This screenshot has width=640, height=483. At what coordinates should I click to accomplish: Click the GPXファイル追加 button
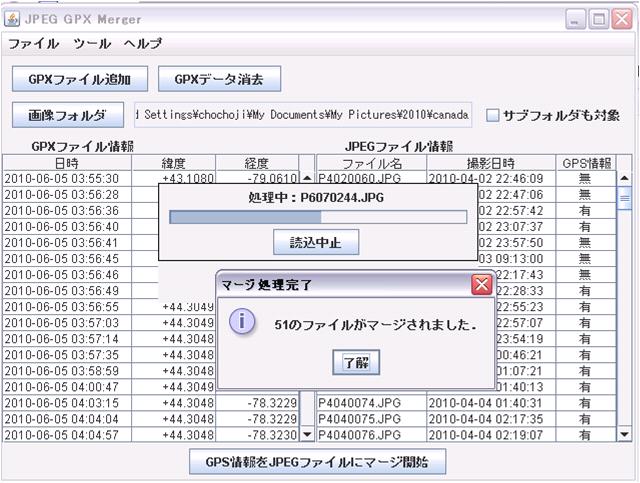[x=80, y=79]
